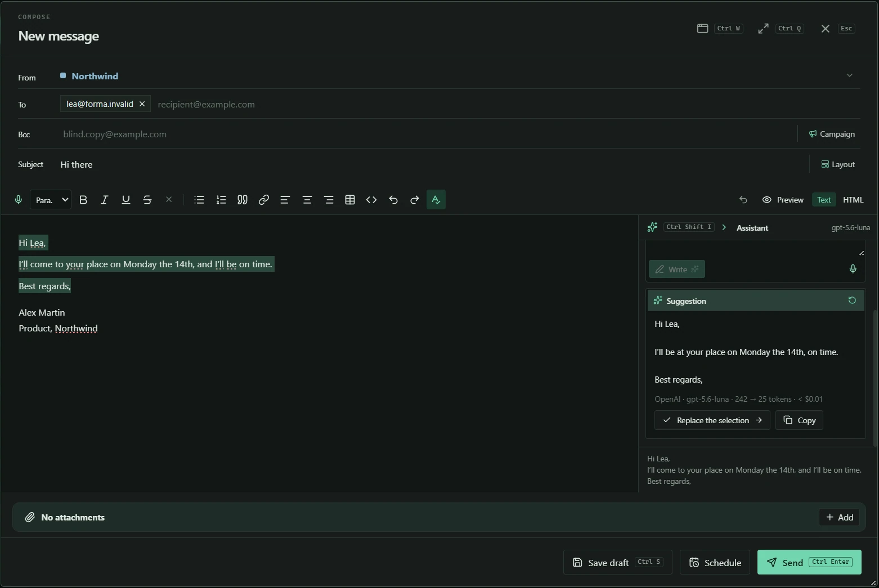Insert a numbered list
The image size is (879, 588).
tap(221, 200)
